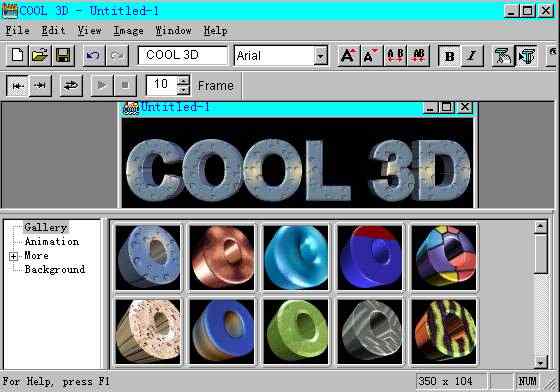Apply the green moss texture thumbnail

pos(296,331)
